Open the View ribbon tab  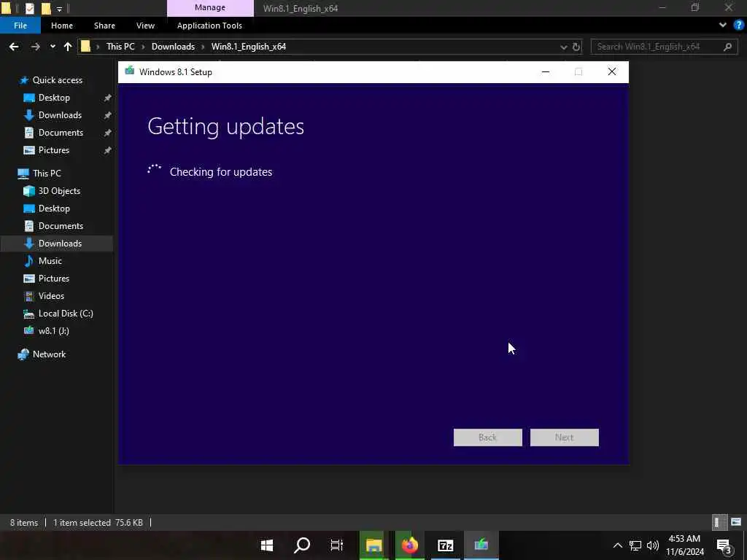point(145,26)
